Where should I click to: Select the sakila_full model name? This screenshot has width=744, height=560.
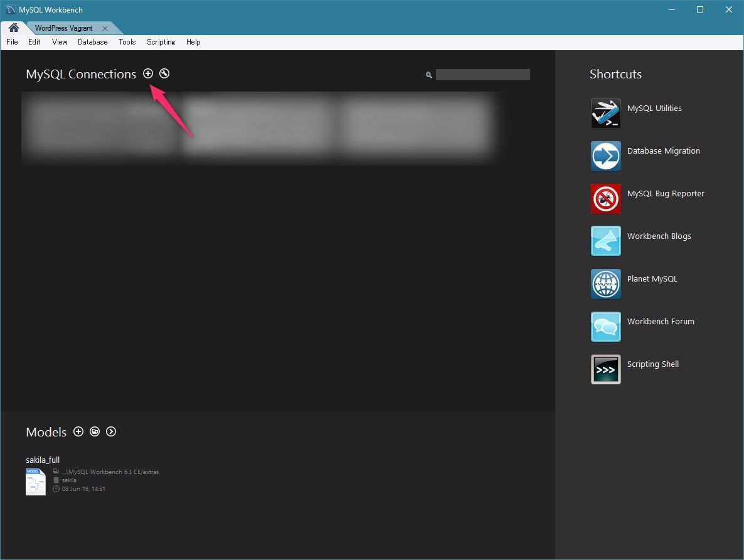pyautogui.click(x=43, y=460)
